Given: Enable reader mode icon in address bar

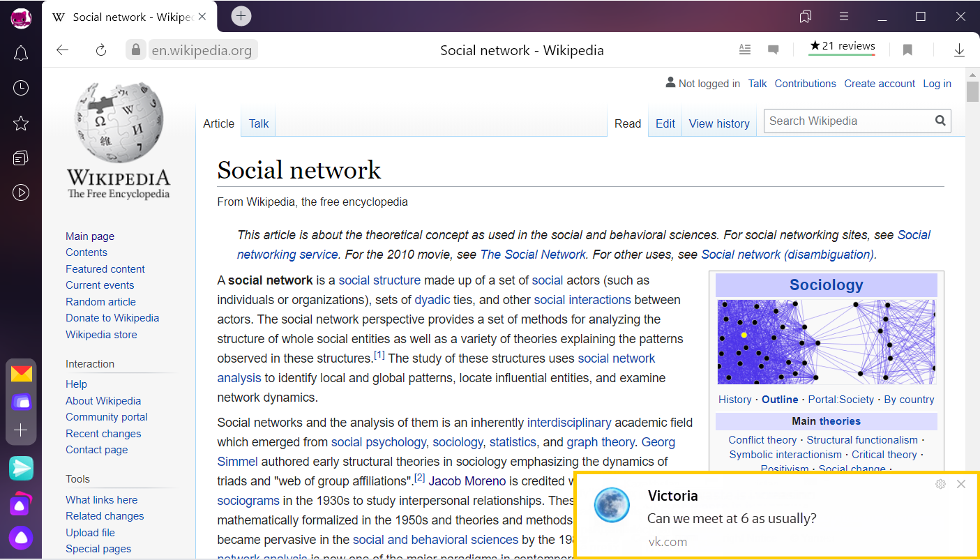Looking at the screenshot, I should point(745,50).
